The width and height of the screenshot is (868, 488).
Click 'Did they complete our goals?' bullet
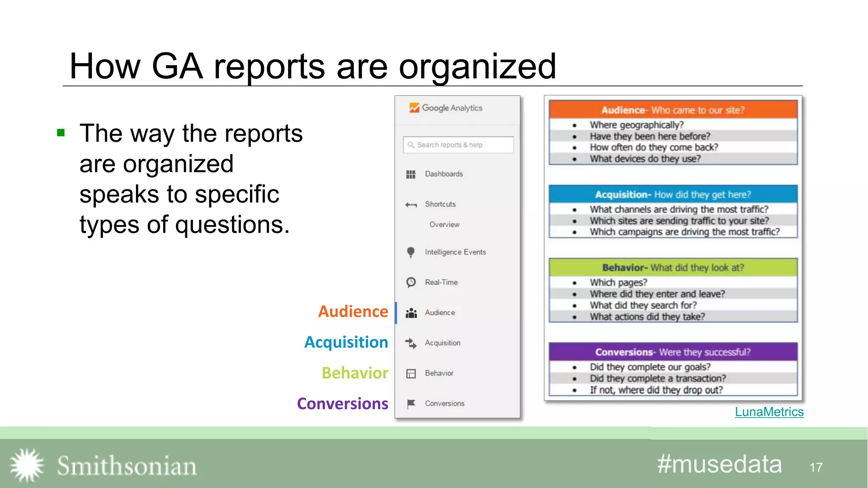pyautogui.click(x=650, y=367)
